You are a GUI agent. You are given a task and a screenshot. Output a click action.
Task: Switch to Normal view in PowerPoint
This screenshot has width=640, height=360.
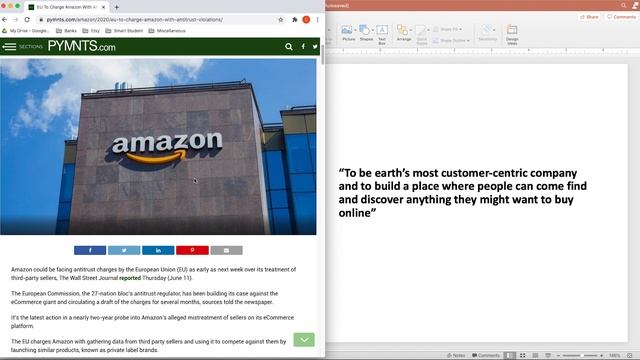510,356
